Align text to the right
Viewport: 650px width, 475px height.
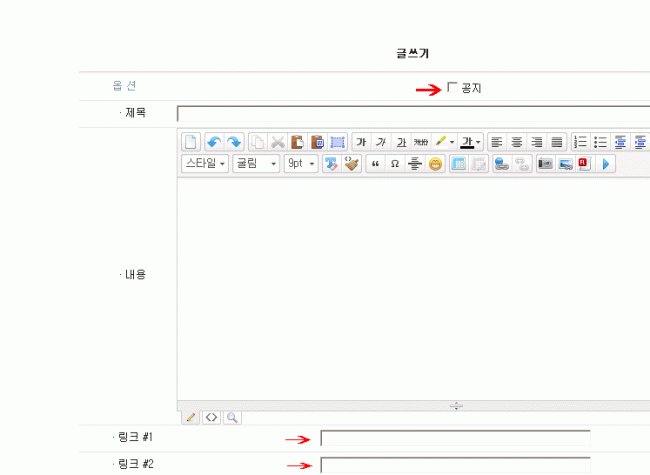tap(537, 142)
